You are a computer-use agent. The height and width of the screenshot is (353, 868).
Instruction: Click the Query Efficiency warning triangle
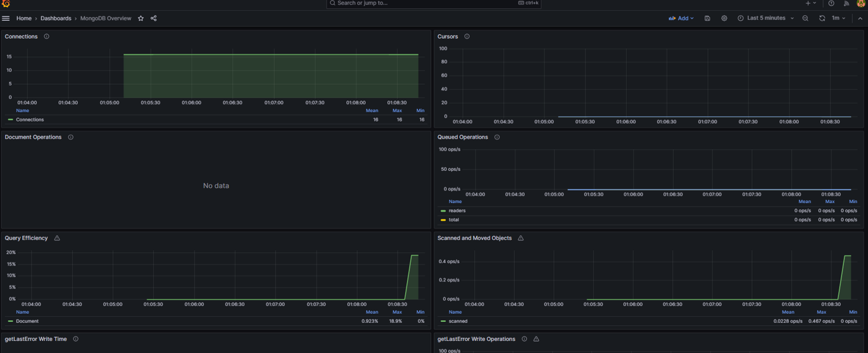pos(57,238)
